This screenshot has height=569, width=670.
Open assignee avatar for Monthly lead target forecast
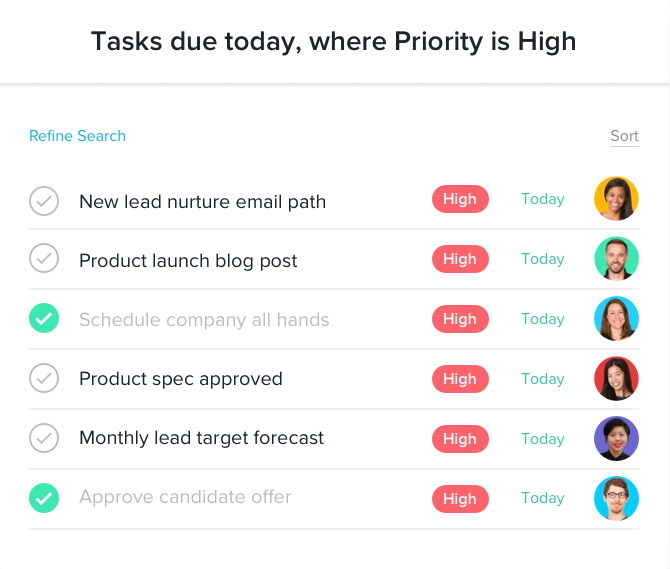coord(616,438)
